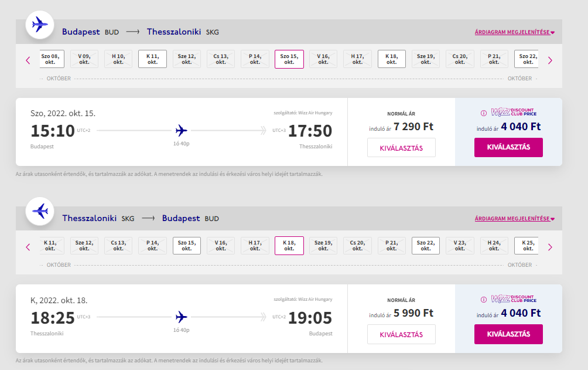Show next return dates with right arrow

550,247
